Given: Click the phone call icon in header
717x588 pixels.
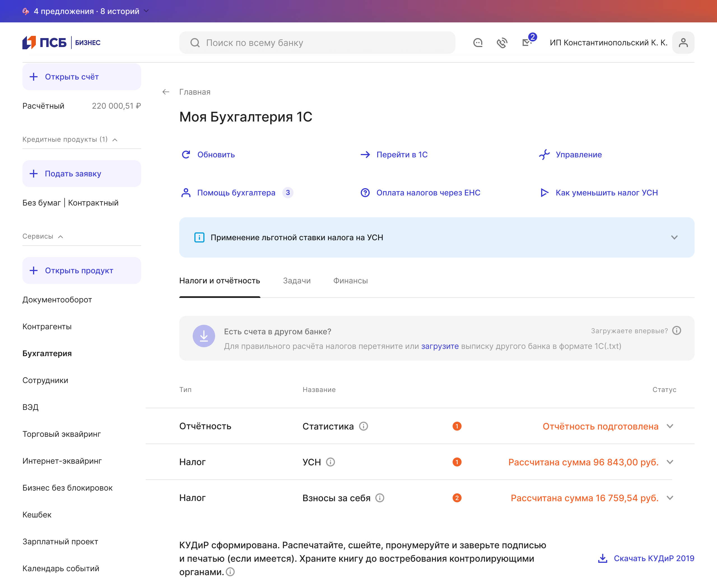Looking at the screenshot, I should (502, 43).
